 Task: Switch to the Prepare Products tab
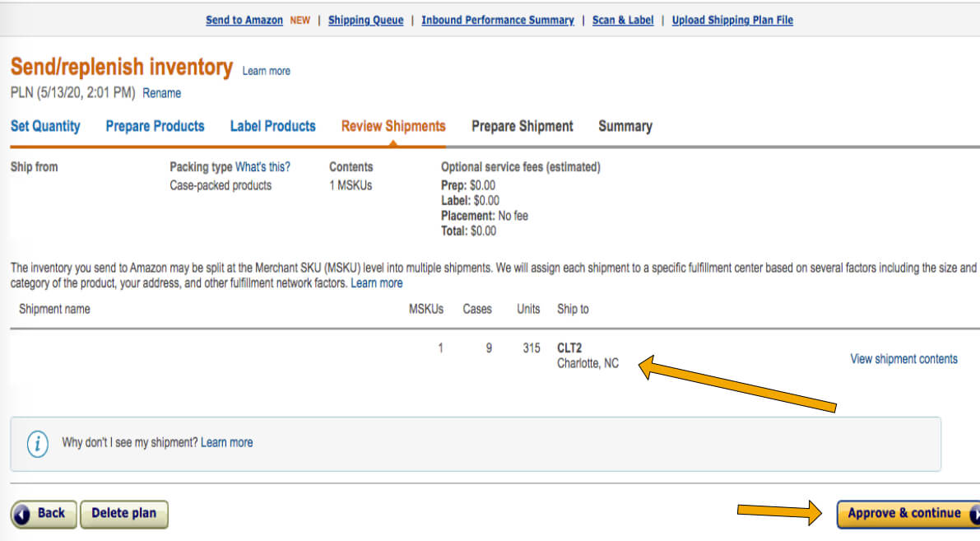coord(155,126)
